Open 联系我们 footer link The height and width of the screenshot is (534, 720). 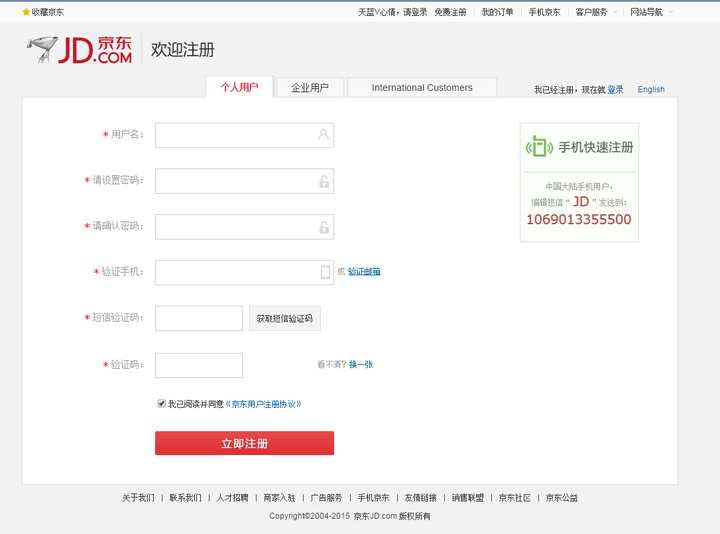[186, 498]
